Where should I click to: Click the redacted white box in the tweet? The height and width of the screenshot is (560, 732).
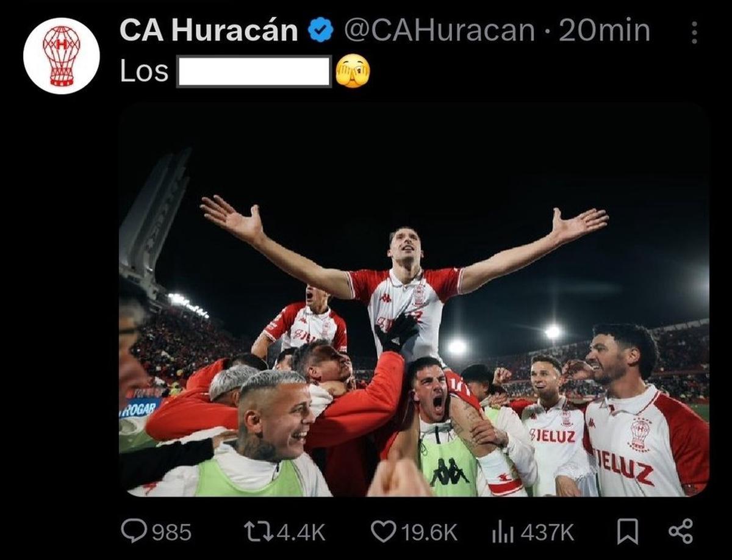(x=254, y=71)
